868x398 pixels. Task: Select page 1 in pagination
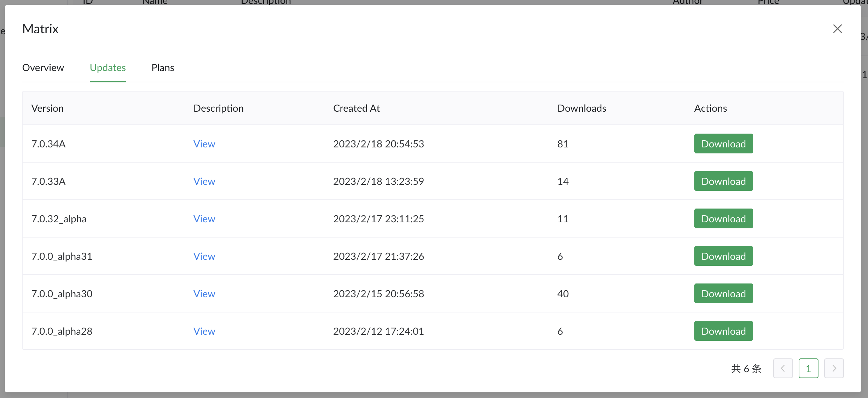pyautogui.click(x=808, y=368)
